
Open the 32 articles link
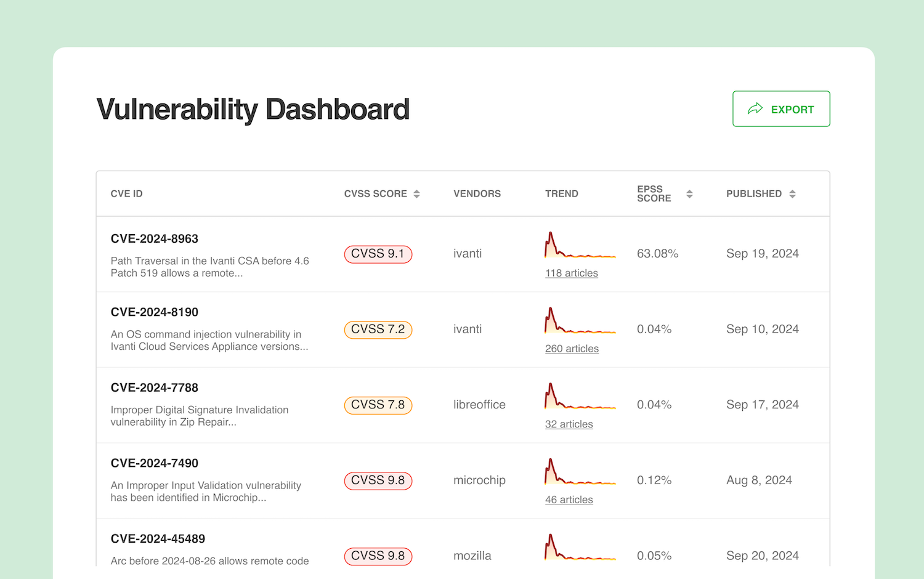(569, 424)
